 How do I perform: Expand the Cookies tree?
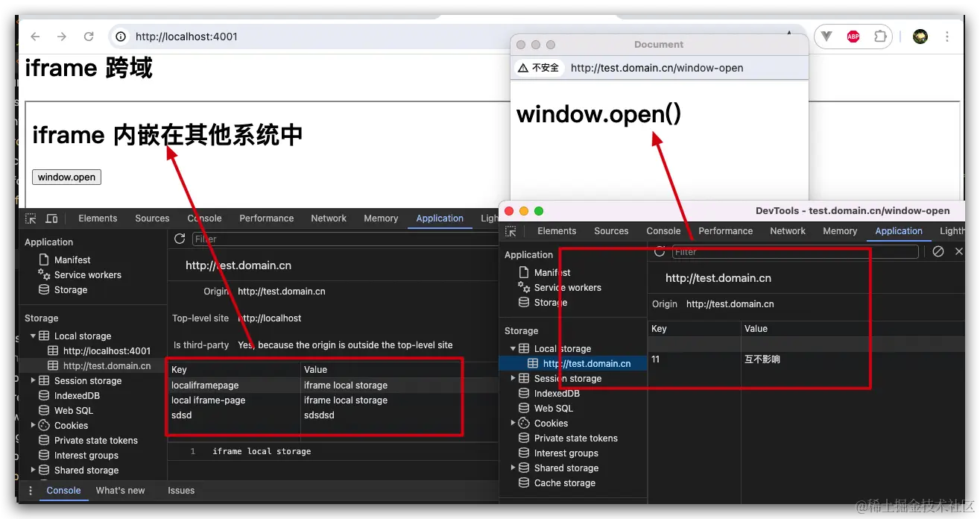tap(32, 425)
